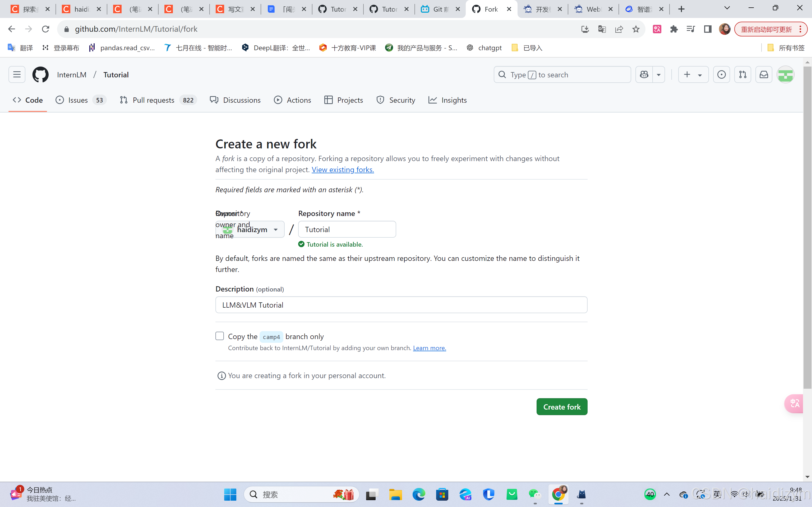Open pull requests icon in header
Image resolution: width=812 pixels, height=507 pixels.
(742, 74)
